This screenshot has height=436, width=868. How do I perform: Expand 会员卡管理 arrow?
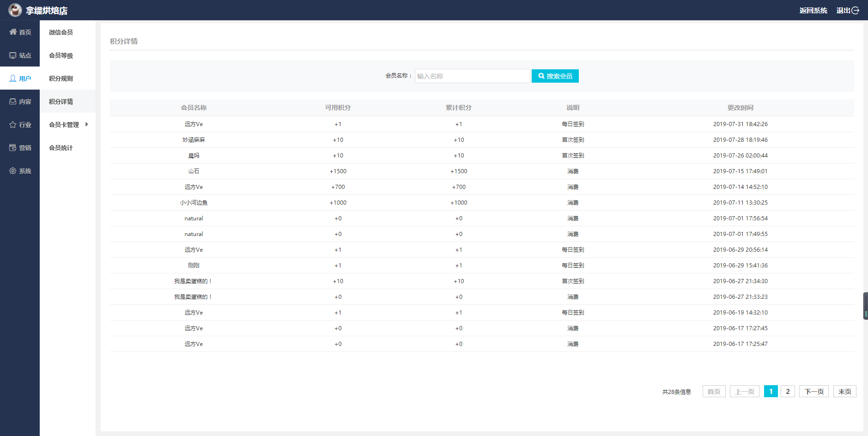[86, 124]
